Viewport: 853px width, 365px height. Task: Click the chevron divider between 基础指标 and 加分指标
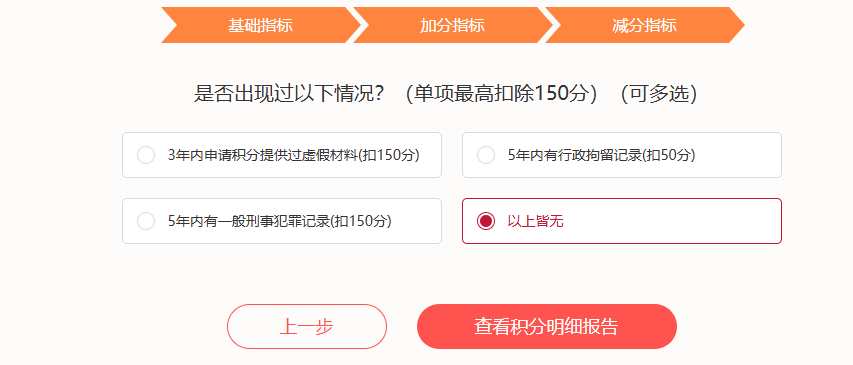coord(357,25)
